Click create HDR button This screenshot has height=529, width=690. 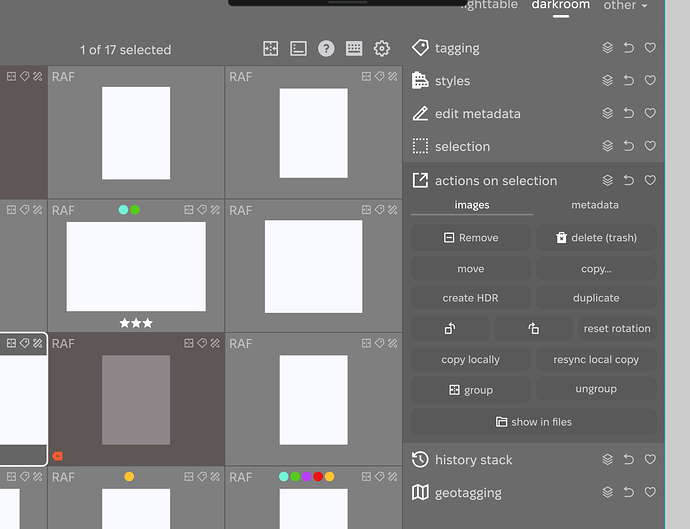[470, 298]
